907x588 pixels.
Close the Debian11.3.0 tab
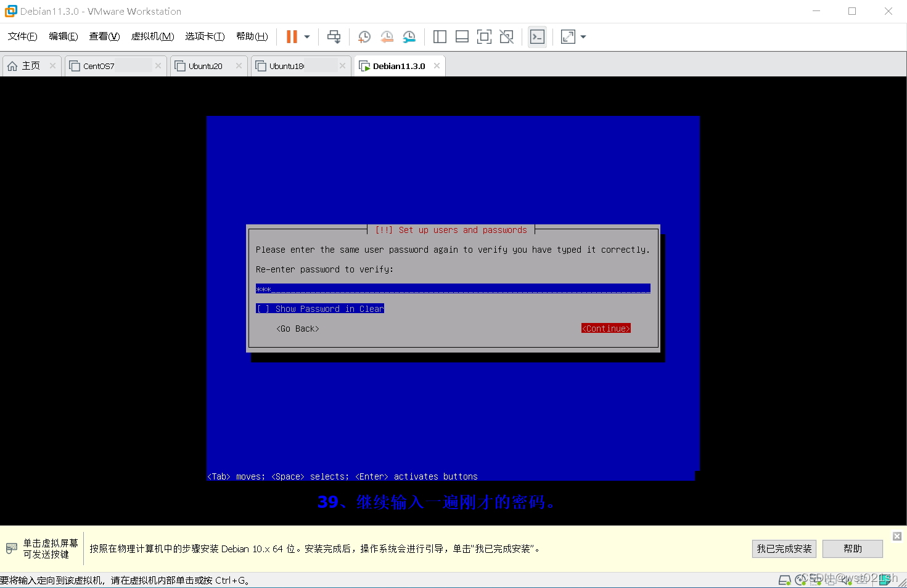click(x=437, y=66)
